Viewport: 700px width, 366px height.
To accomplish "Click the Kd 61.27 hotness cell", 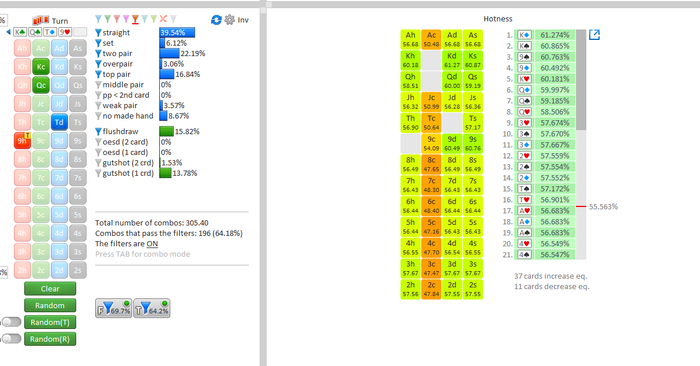I will point(452,60).
